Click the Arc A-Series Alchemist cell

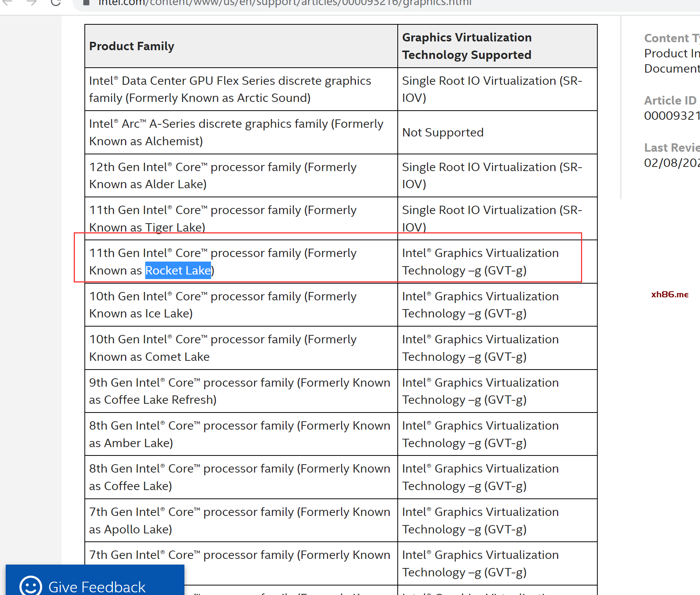pyautogui.click(x=241, y=132)
